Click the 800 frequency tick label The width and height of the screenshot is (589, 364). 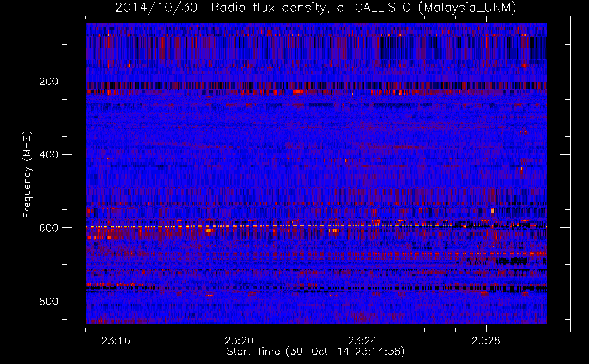pos(49,301)
